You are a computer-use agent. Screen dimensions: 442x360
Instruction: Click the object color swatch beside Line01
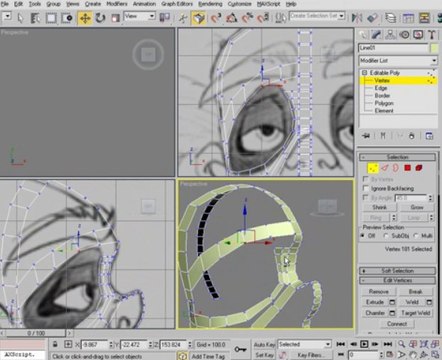click(x=434, y=48)
